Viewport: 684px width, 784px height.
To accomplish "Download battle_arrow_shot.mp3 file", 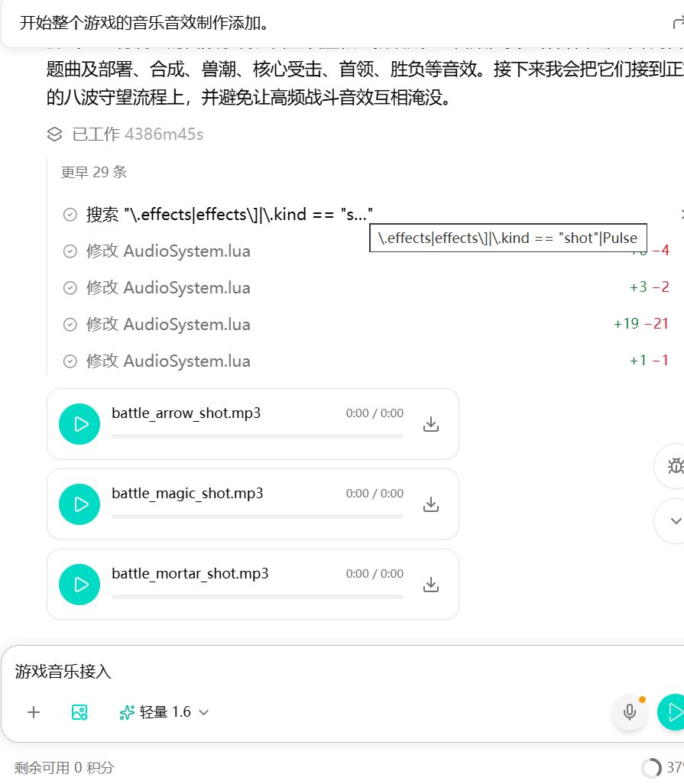I will click(430, 424).
